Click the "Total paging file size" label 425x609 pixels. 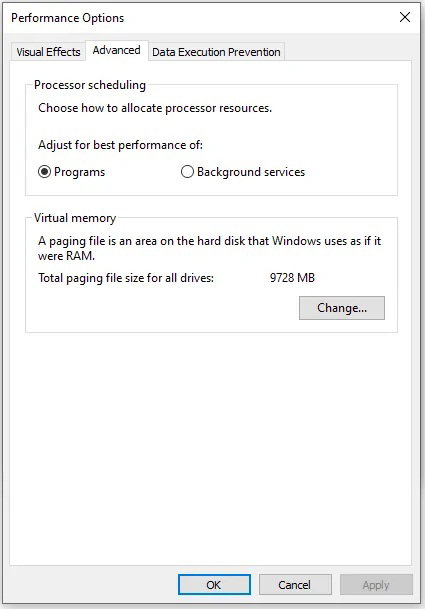tap(126, 278)
